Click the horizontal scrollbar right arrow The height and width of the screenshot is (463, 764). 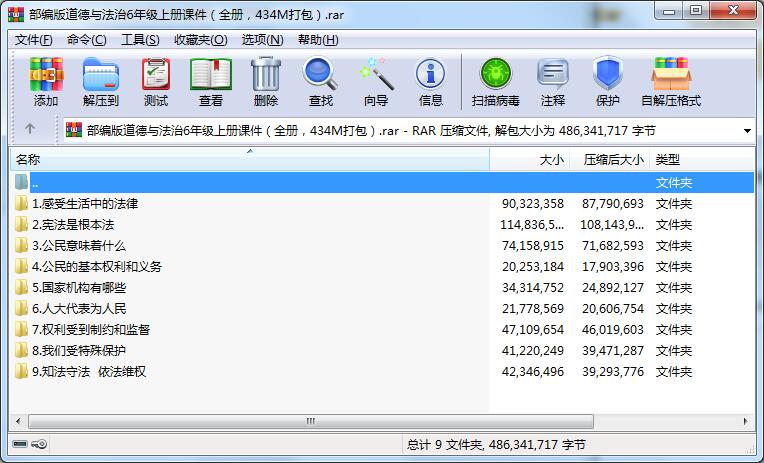tap(745, 421)
